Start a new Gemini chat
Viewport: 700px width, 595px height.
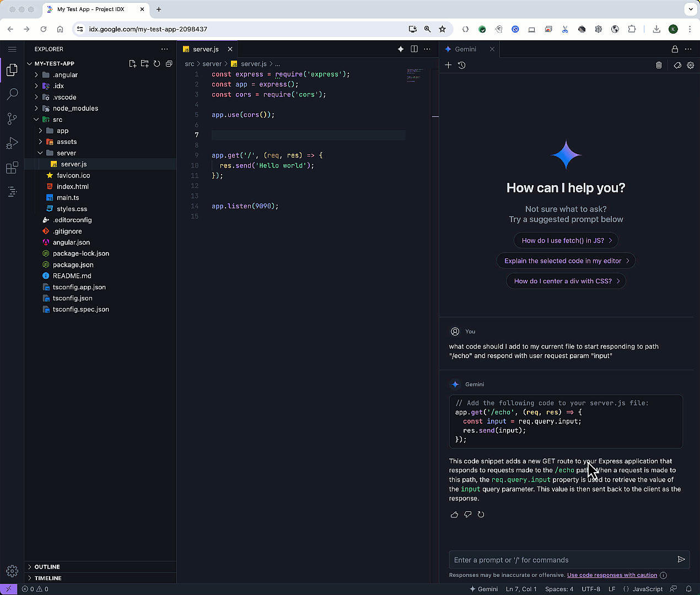click(448, 65)
